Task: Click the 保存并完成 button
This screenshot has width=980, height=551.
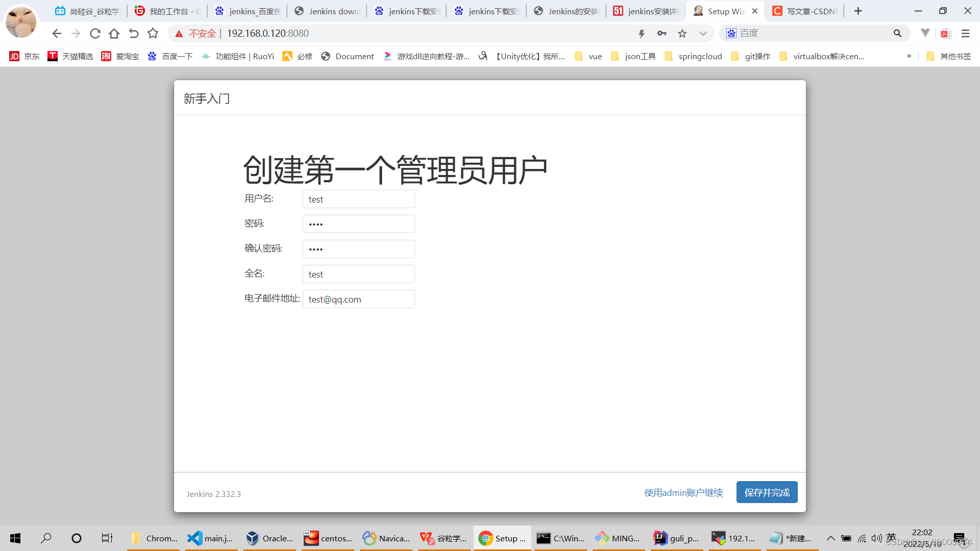Action: [767, 492]
